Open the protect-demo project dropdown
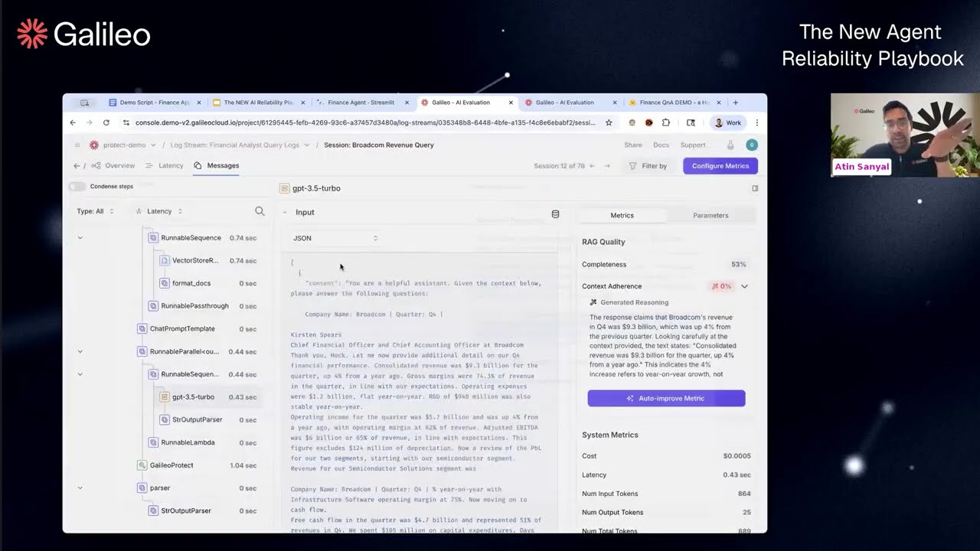 (129, 145)
